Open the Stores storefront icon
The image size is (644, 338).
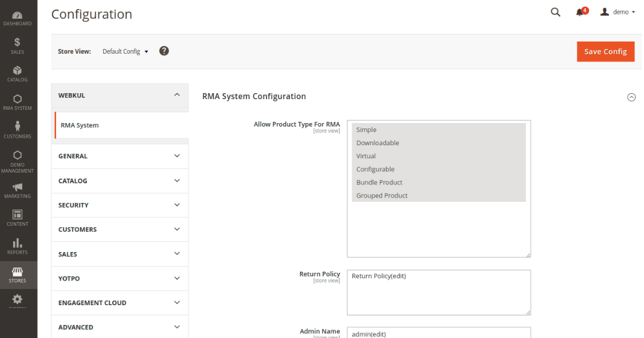pyautogui.click(x=17, y=271)
